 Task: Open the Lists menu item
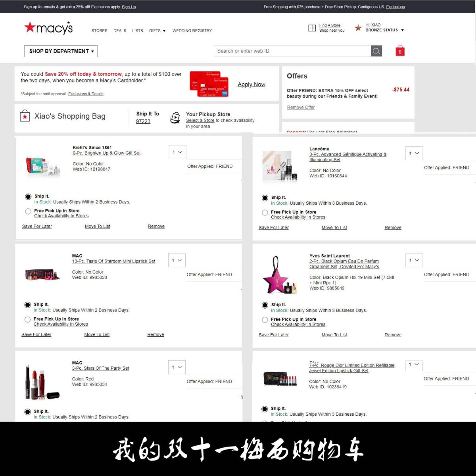(138, 31)
